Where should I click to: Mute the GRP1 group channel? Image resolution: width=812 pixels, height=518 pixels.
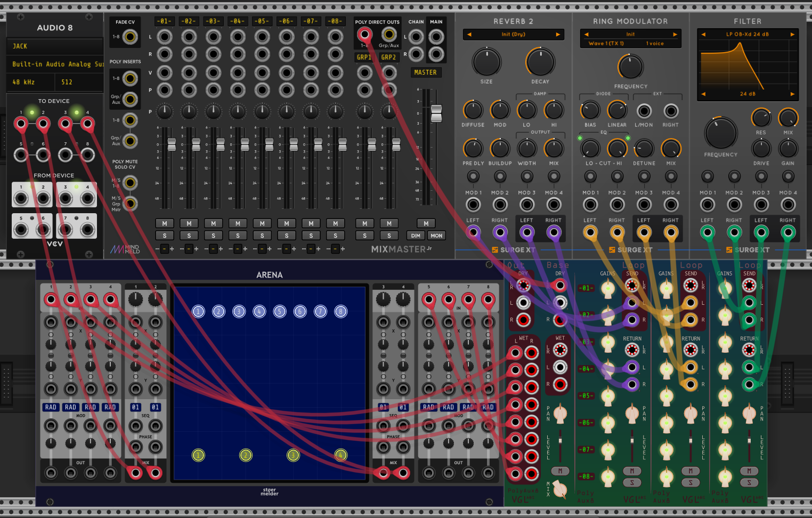364,223
